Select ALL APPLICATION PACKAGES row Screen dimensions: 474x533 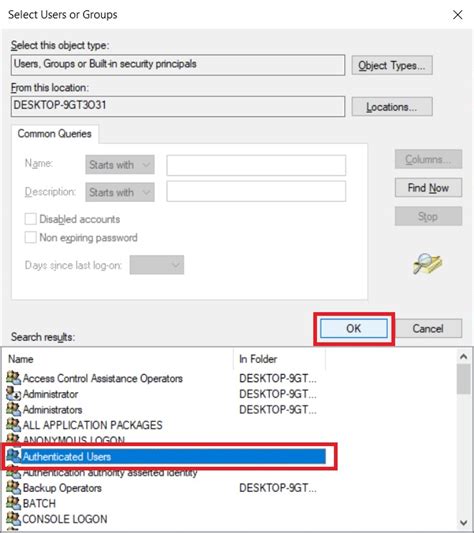(92, 425)
